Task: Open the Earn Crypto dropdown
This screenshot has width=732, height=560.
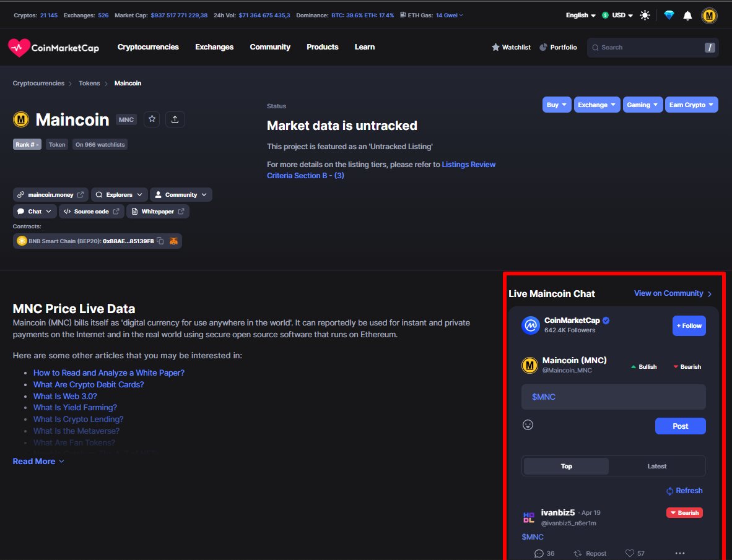Action: point(691,105)
